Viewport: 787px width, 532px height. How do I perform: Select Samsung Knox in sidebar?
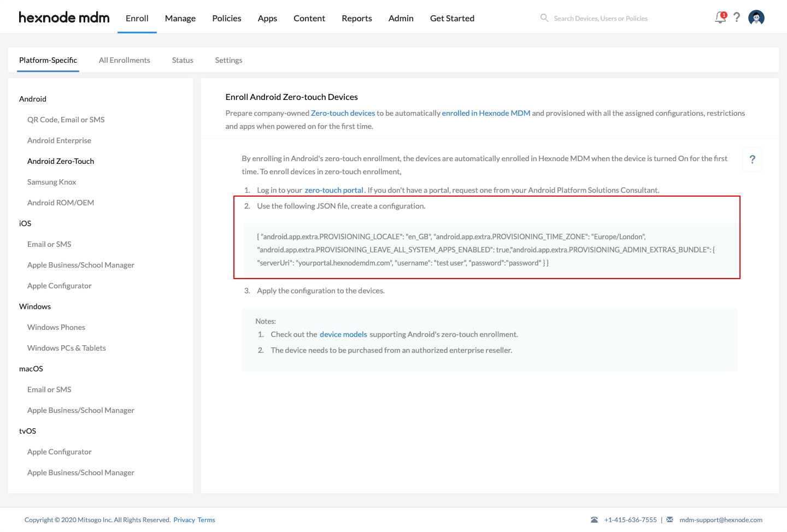point(52,182)
